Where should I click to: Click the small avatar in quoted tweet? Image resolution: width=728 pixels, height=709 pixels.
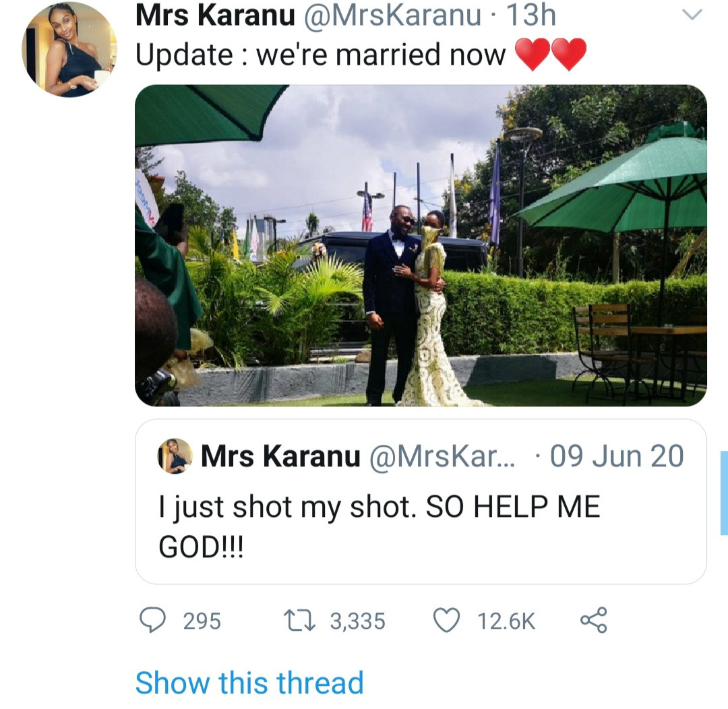click(x=175, y=456)
